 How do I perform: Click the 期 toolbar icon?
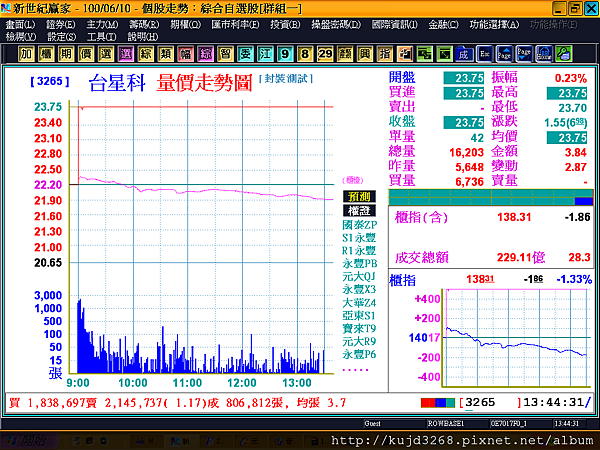(x=66, y=54)
